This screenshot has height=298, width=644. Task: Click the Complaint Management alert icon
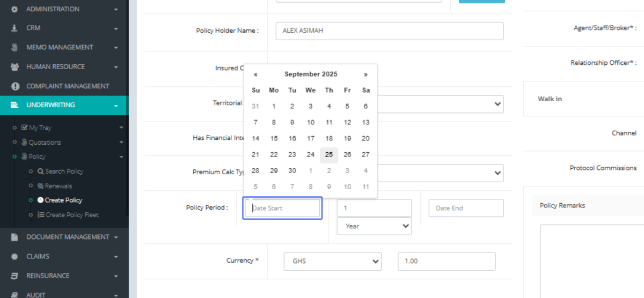14,86
